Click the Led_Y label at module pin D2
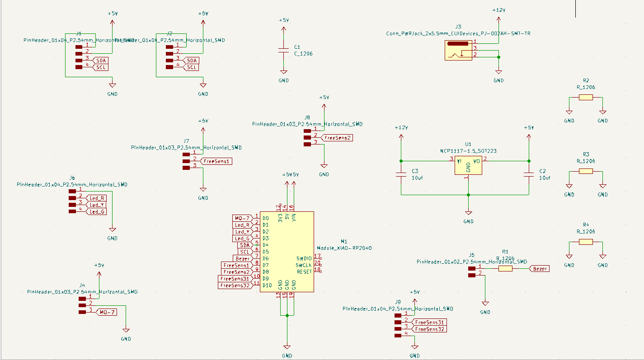The image size is (644, 360). coord(243,232)
